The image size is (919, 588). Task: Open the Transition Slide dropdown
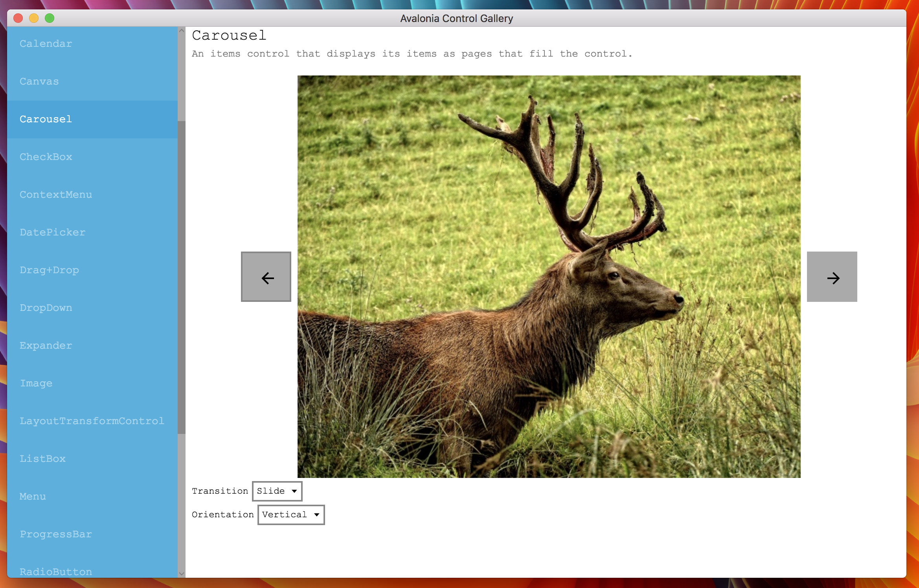277,491
